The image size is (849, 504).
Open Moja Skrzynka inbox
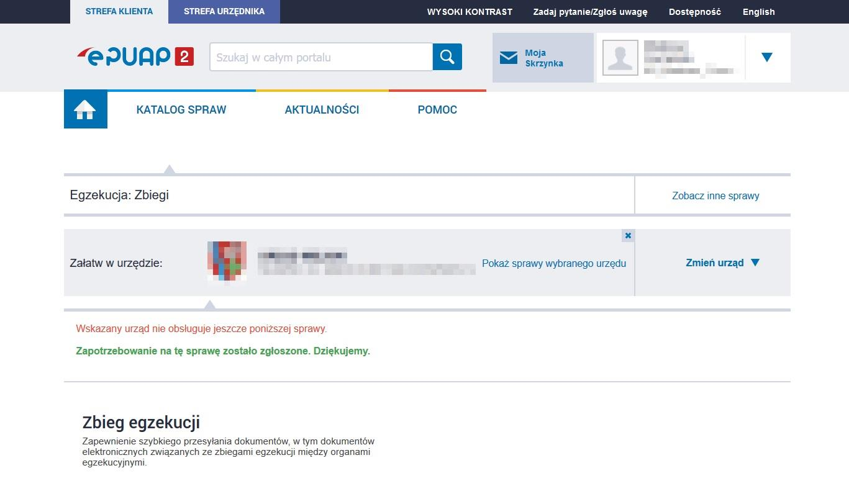(543, 58)
